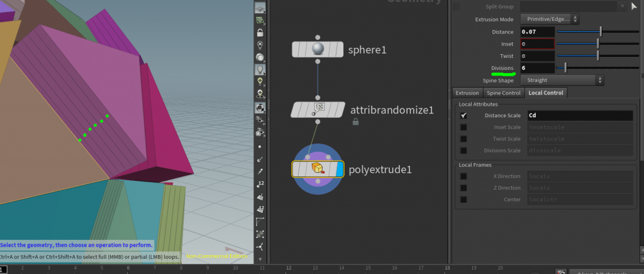
Task: Select the normal lighting bulb icon
Action: pyautogui.click(x=260, y=69)
